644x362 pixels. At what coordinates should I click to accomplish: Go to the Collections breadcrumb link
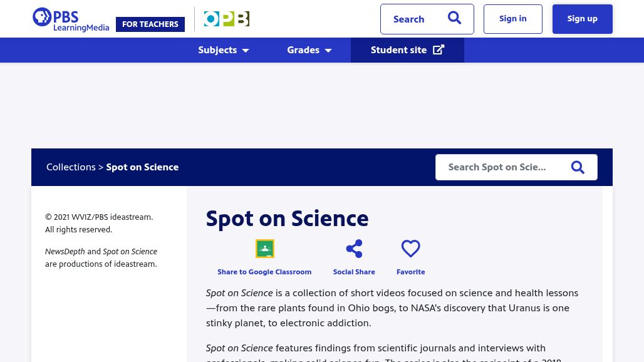pos(71,167)
